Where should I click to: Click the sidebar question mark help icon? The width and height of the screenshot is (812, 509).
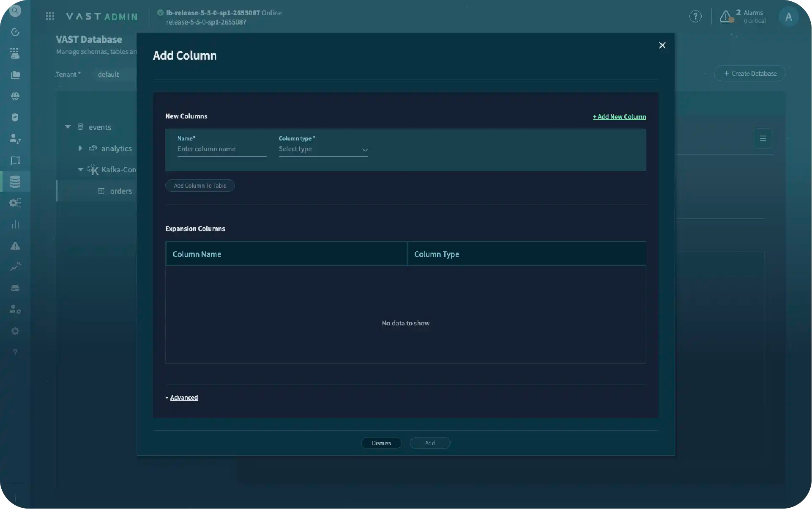pos(15,352)
